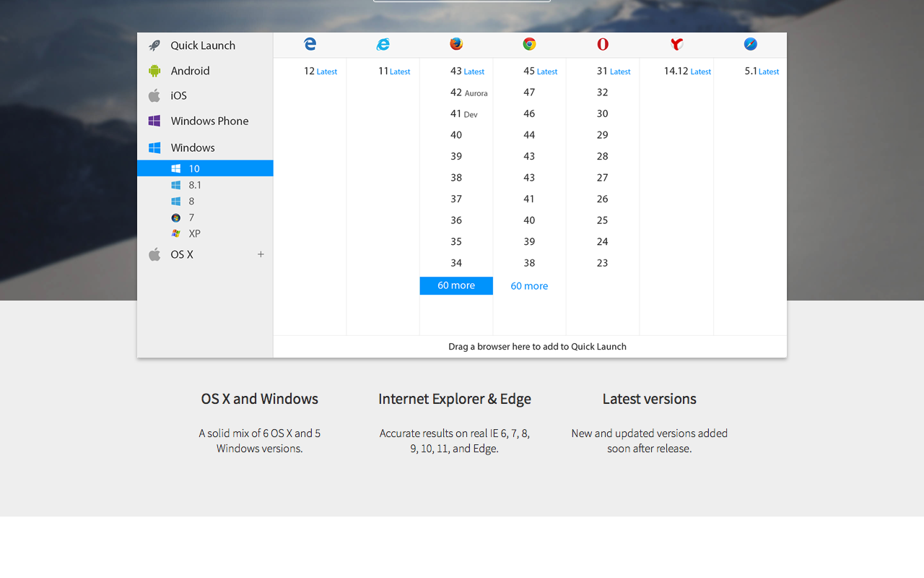This screenshot has height=578, width=924.
Task: Select the iOS apple icon
Action: click(x=154, y=95)
